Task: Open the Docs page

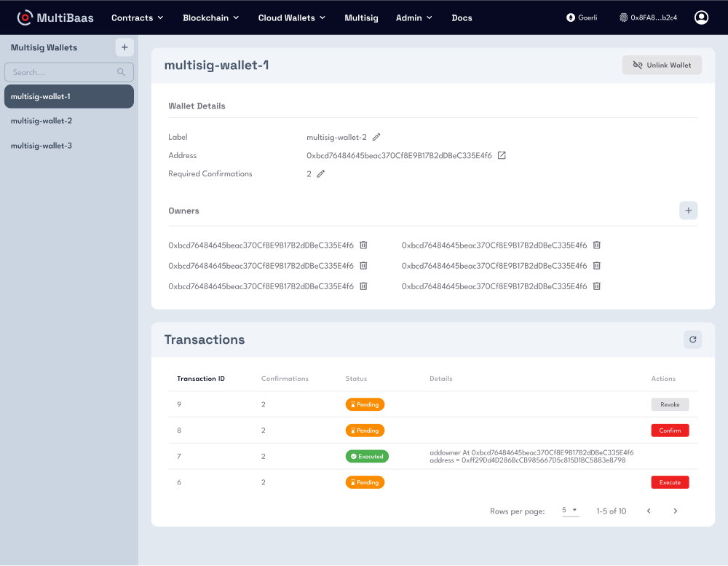Action: 462,17
